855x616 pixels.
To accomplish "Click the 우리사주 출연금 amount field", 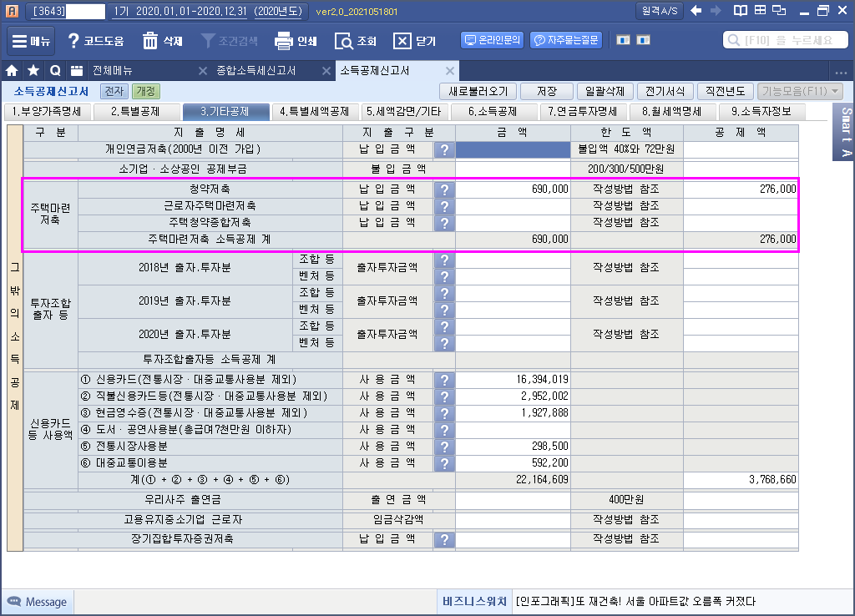I will click(x=514, y=500).
